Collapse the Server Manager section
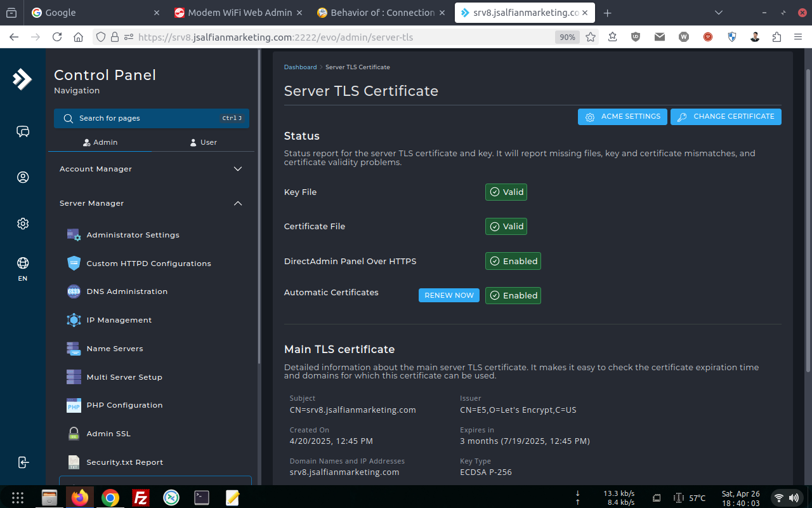 pyautogui.click(x=152, y=203)
